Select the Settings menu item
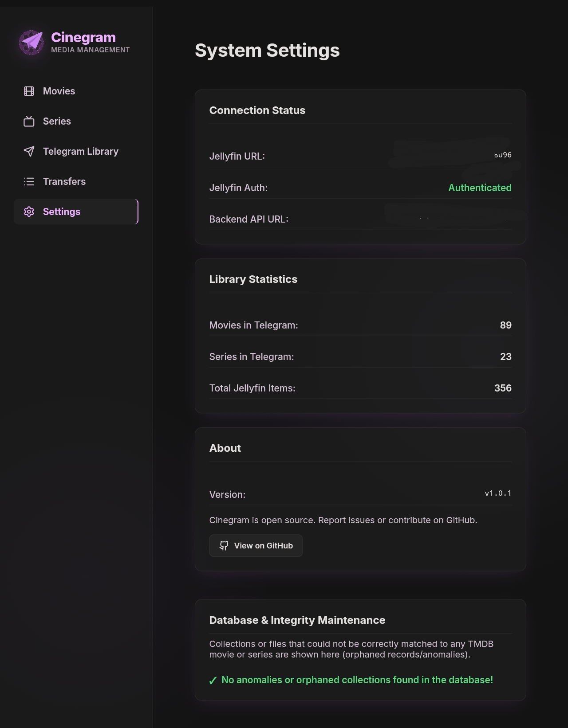The height and width of the screenshot is (728, 568). [x=76, y=212]
